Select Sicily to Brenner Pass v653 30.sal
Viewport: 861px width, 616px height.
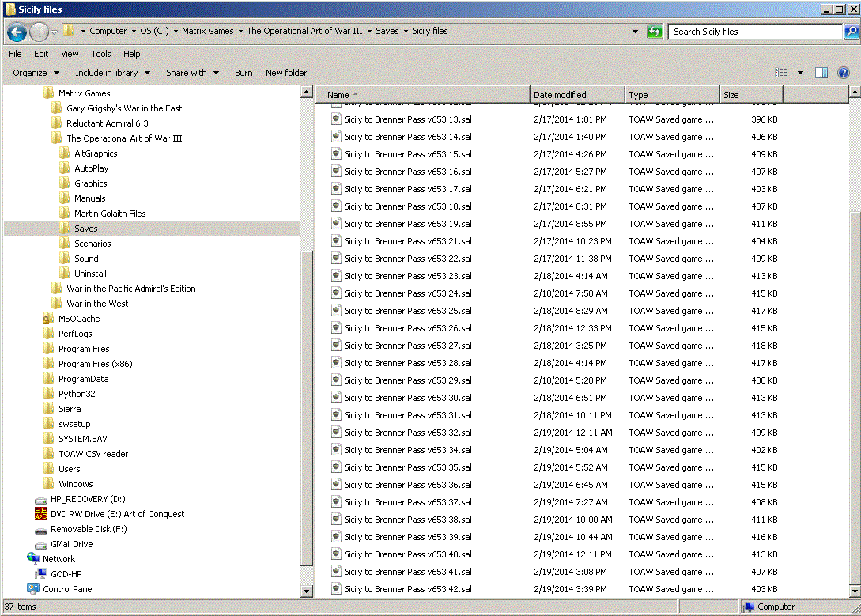coord(407,398)
